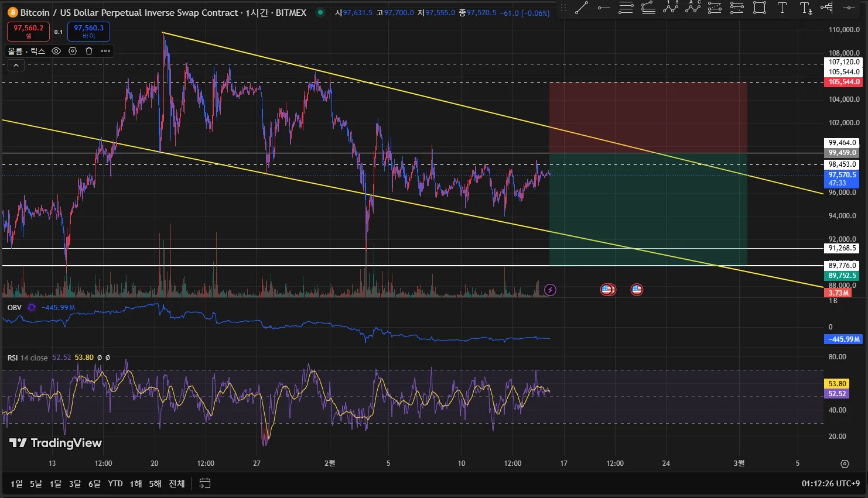Screen dimensions: 868x498
Task: Select the 6달 time range
Action: [x=94, y=483]
